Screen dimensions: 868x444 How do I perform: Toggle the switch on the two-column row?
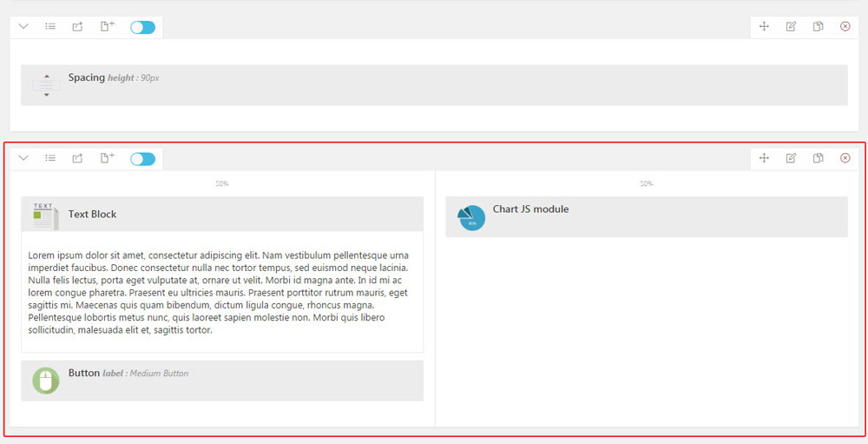pyautogui.click(x=142, y=159)
